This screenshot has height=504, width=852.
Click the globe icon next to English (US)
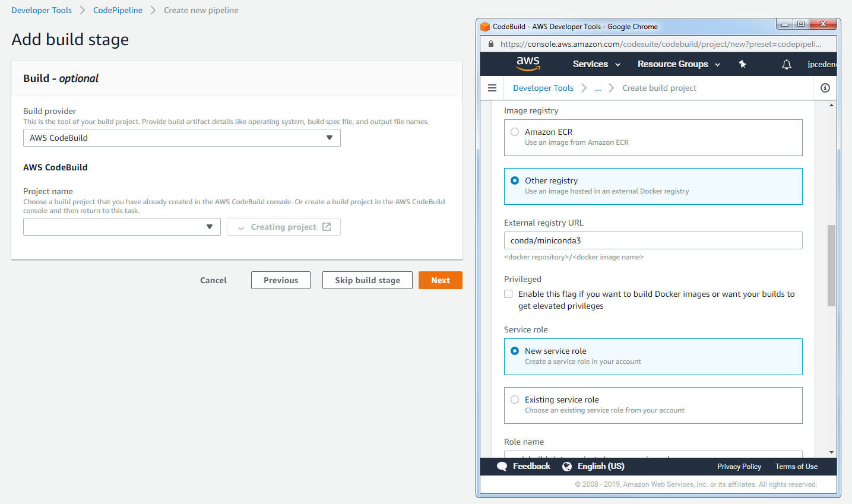click(x=567, y=467)
